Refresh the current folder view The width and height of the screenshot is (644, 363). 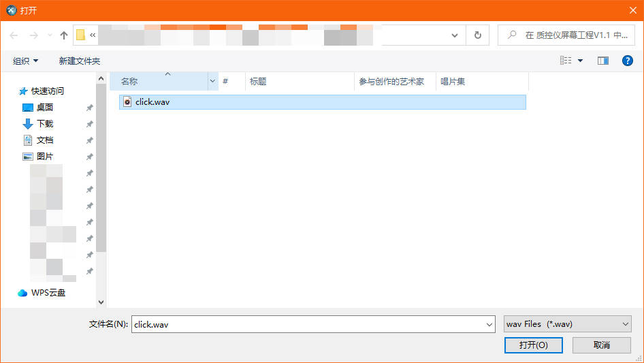pos(477,35)
